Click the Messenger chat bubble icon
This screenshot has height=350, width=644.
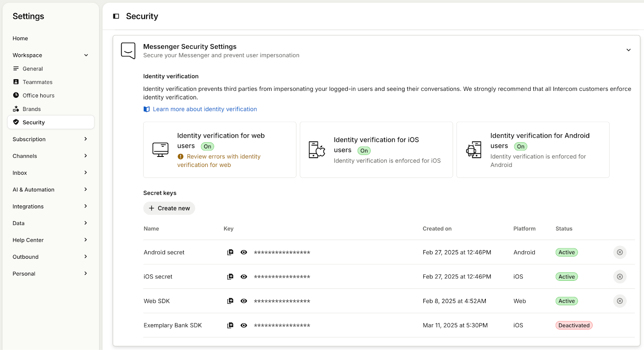point(128,51)
